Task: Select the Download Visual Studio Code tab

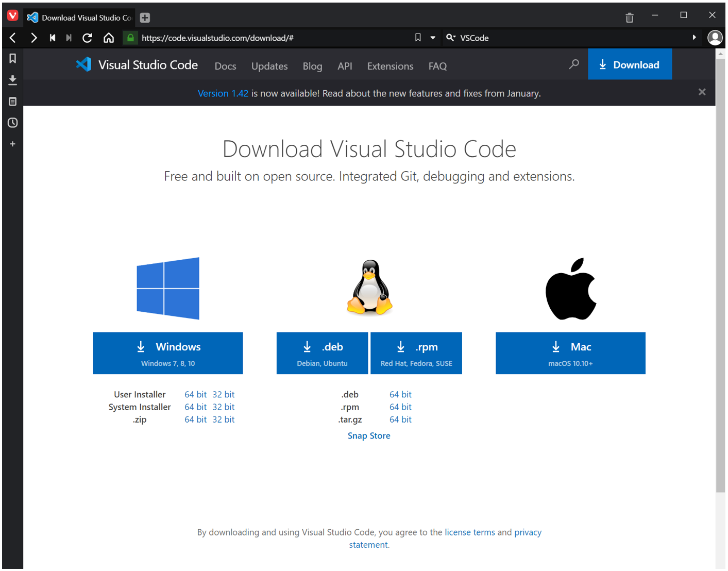Action: tap(80, 18)
